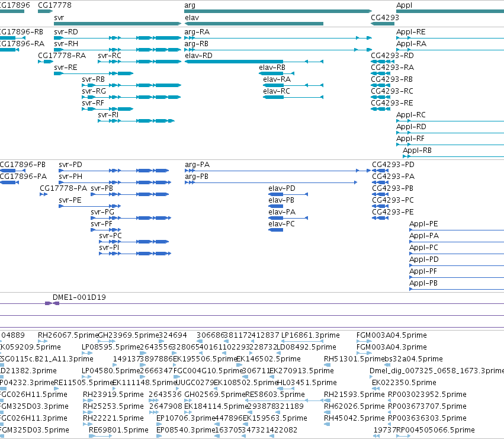Viewport: 504px width, 439px height.
Task: Click the CG17778-PA protein label
Action: point(63,188)
